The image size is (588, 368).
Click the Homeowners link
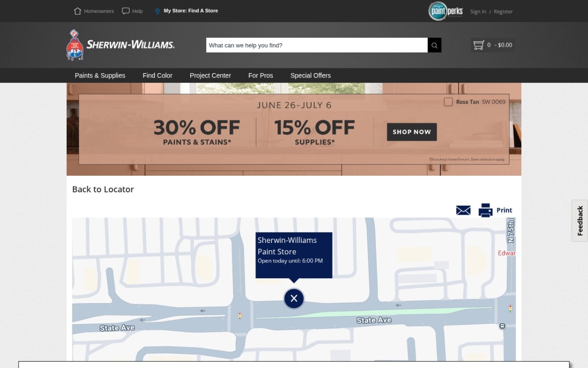tap(99, 11)
